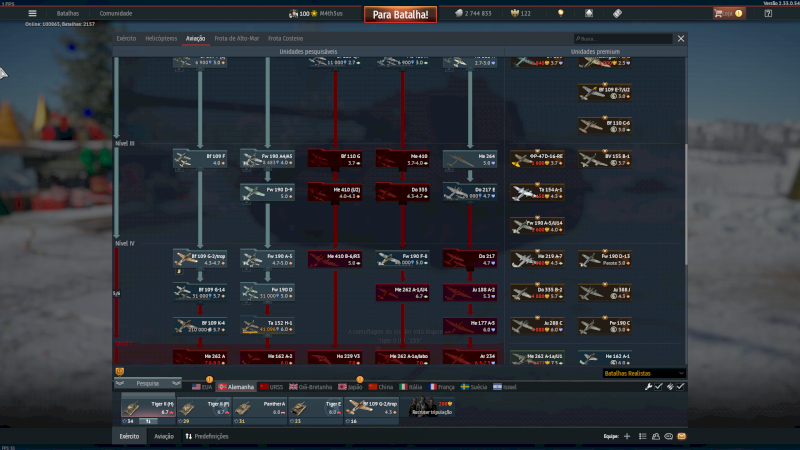Open the hamburger main menu
The width and height of the screenshot is (800, 450).
[x=32, y=13]
